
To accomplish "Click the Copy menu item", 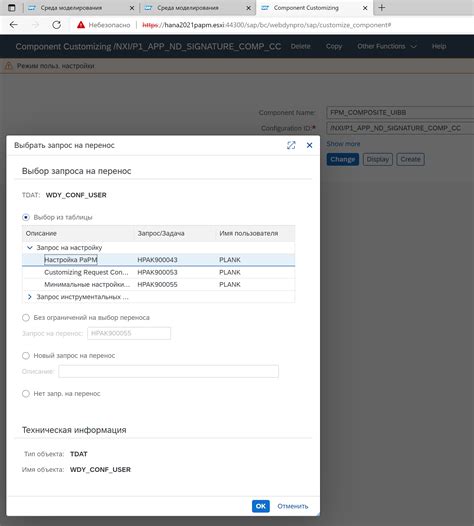I will tap(334, 46).
